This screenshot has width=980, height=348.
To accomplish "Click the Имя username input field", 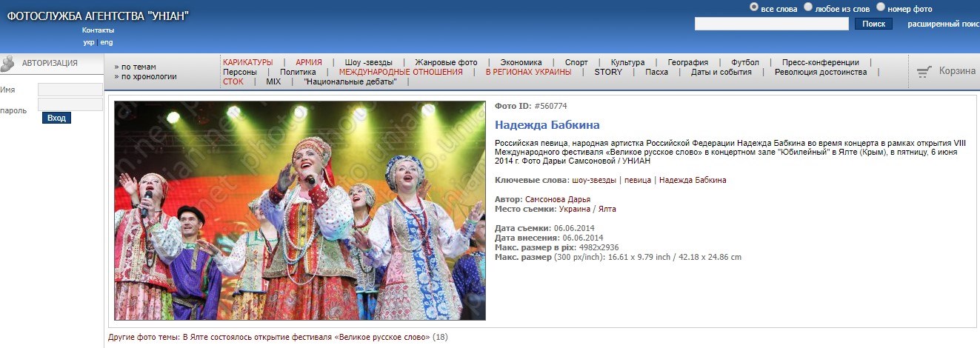I will [x=70, y=90].
